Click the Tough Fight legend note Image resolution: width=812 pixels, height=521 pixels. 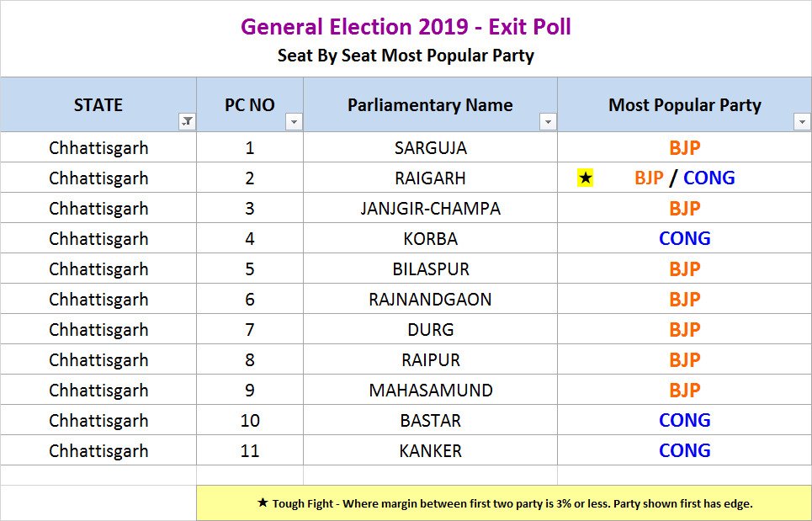(504, 503)
